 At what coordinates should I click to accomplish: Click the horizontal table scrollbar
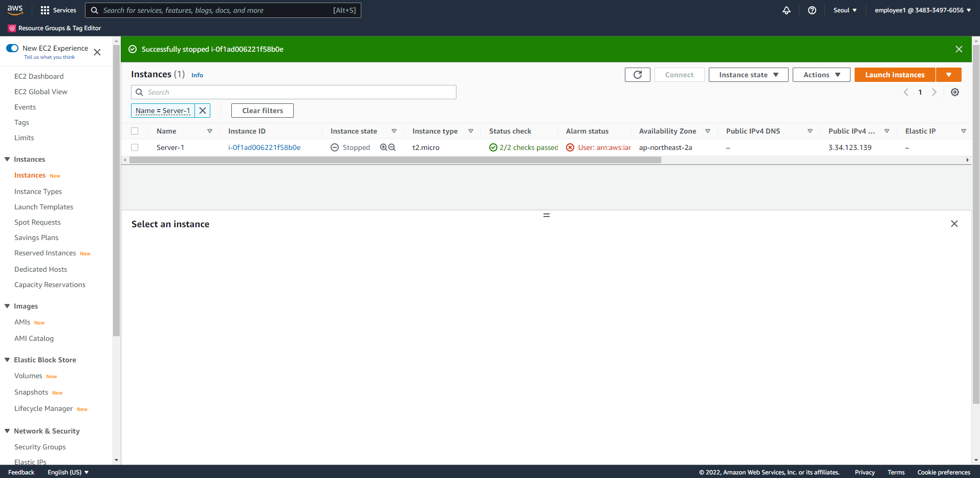[395, 160]
